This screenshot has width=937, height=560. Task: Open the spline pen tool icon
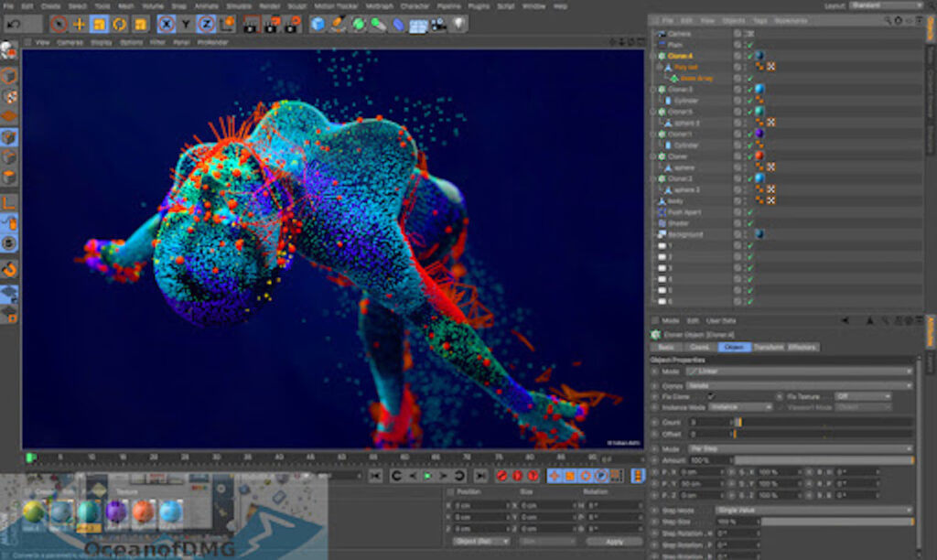[339, 25]
